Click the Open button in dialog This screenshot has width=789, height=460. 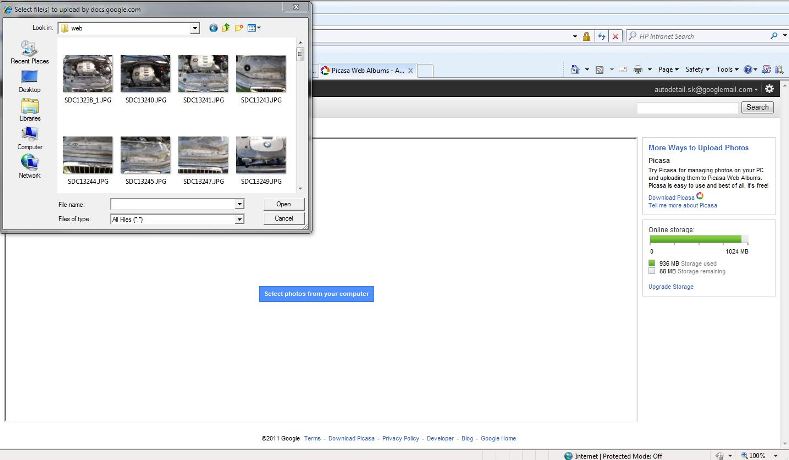[x=284, y=204]
